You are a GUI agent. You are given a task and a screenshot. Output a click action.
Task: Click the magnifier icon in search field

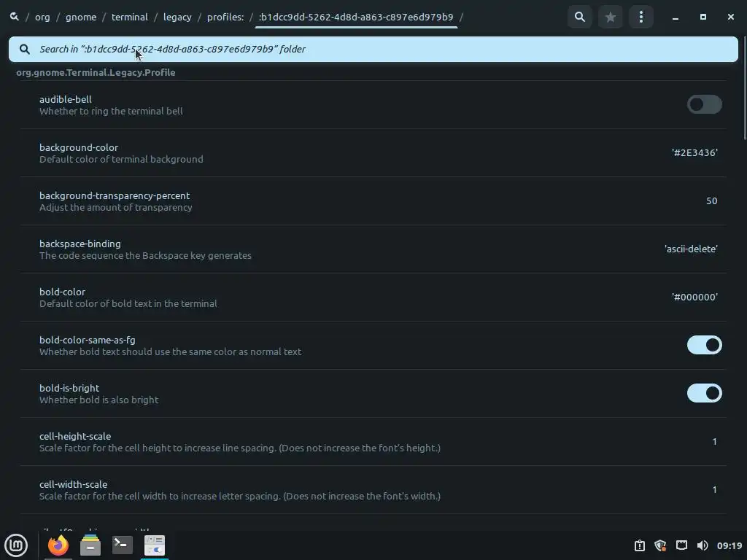tap(25, 49)
